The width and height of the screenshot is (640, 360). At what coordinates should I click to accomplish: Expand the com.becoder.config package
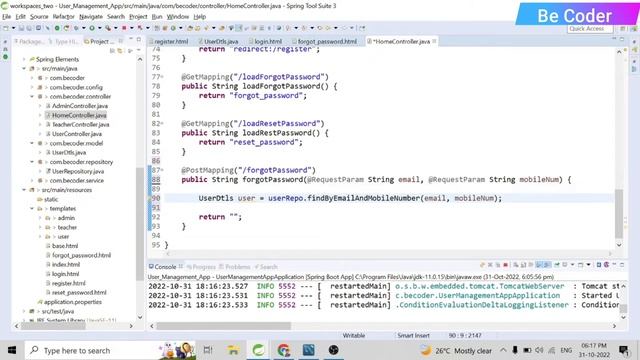32,87
